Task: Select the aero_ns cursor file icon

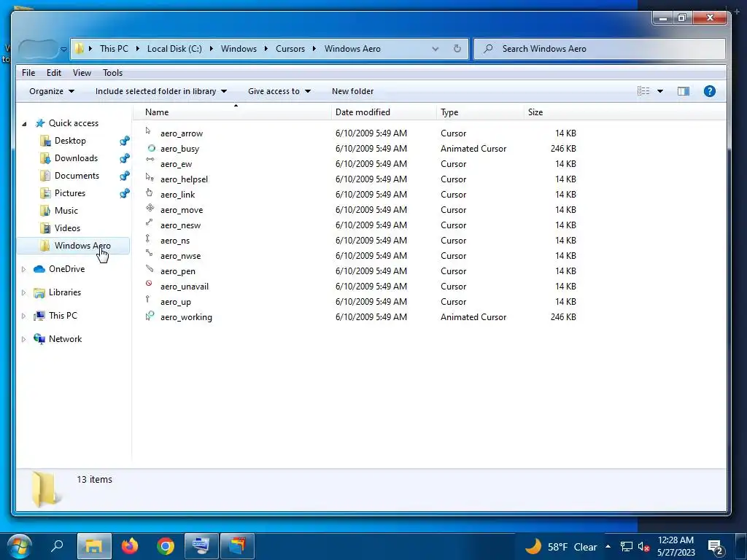Action: click(147, 238)
